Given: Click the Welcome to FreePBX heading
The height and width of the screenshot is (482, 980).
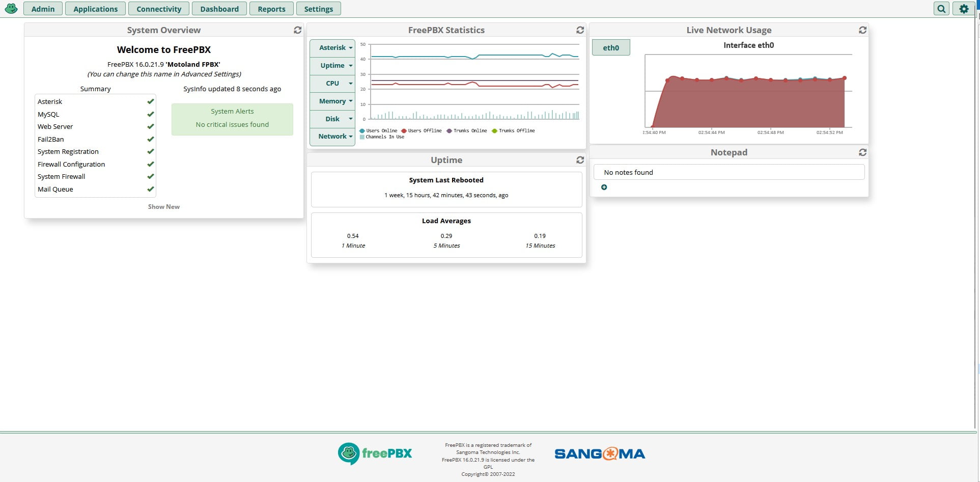Looking at the screenshot, I should [x=164, y=49].
